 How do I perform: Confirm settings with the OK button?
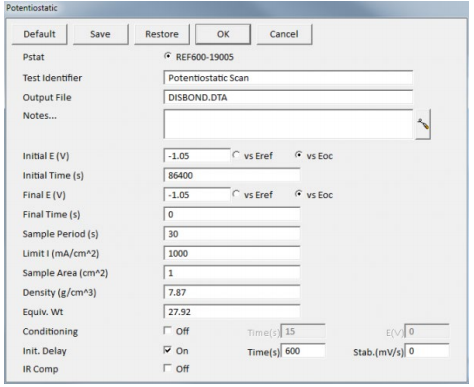pyautogui.click(x=223, y=34)
